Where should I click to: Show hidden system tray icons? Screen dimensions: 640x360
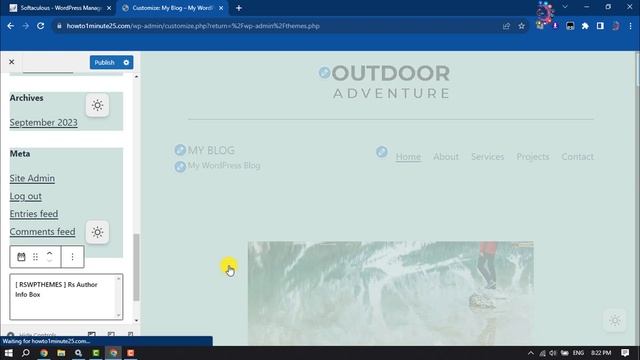pos(531,353)
